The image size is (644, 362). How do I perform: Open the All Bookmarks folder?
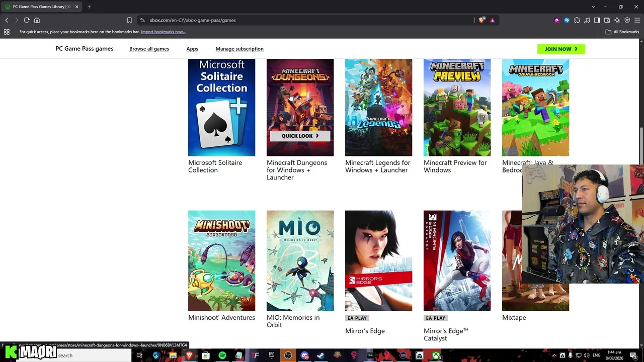[622, 32]
